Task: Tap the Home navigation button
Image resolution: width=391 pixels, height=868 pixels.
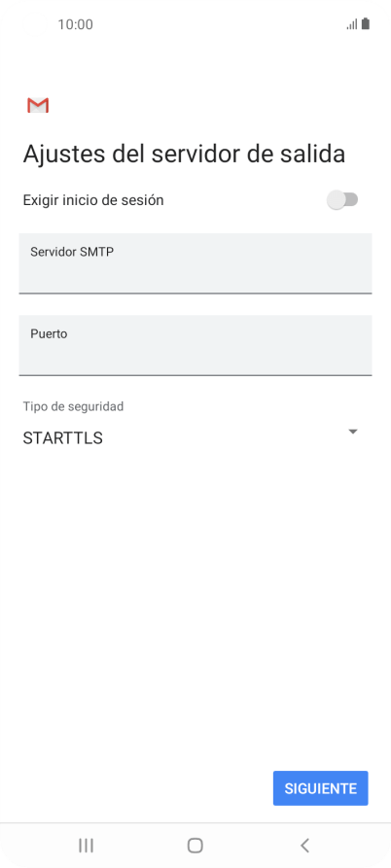Action: [x=195, y=845]
